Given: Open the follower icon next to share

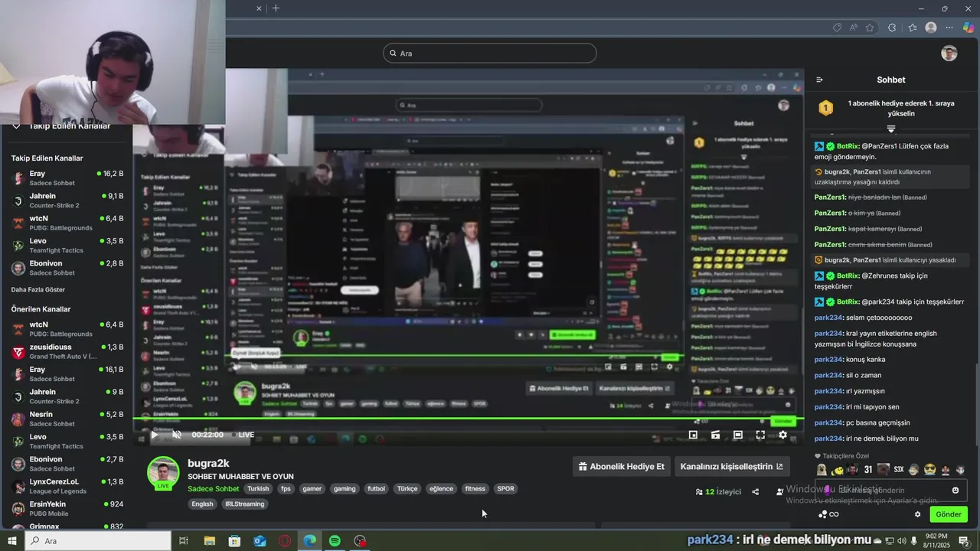Looking at the screenshot, I should tap(779, 492).
